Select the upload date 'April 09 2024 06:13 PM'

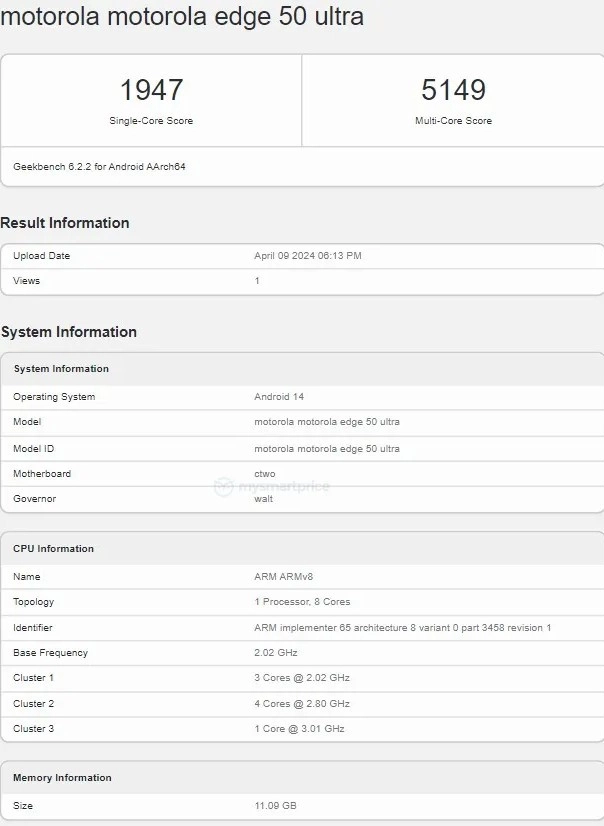tap(308, 255)
